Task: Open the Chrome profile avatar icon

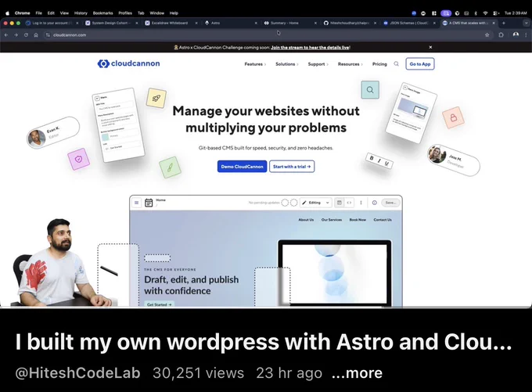Action: [516, 34]
